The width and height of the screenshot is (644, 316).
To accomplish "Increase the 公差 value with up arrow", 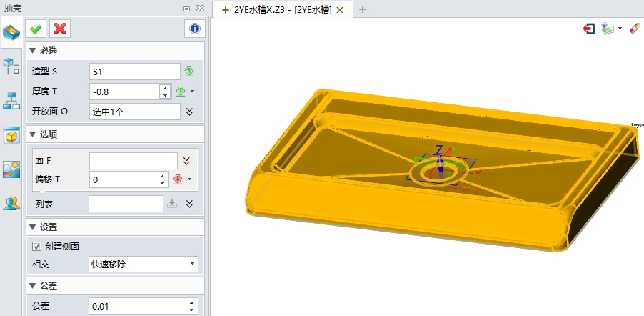I will click(191, 302).
